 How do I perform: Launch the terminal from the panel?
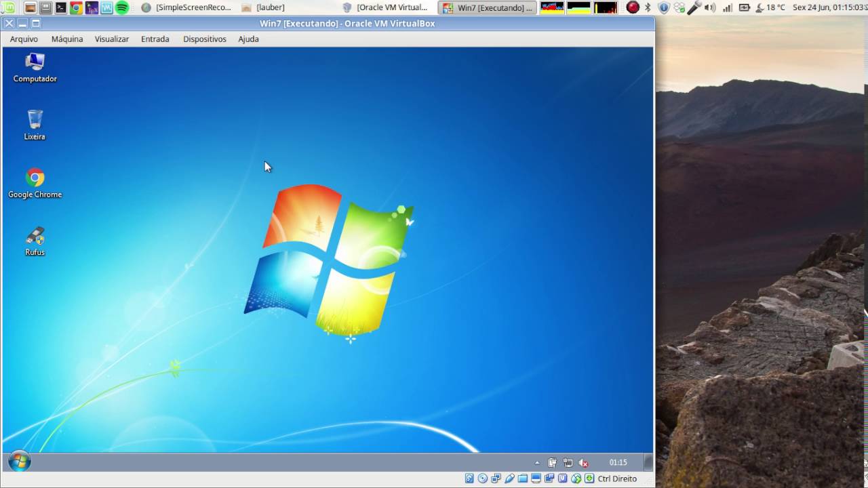tap(61, 8)
